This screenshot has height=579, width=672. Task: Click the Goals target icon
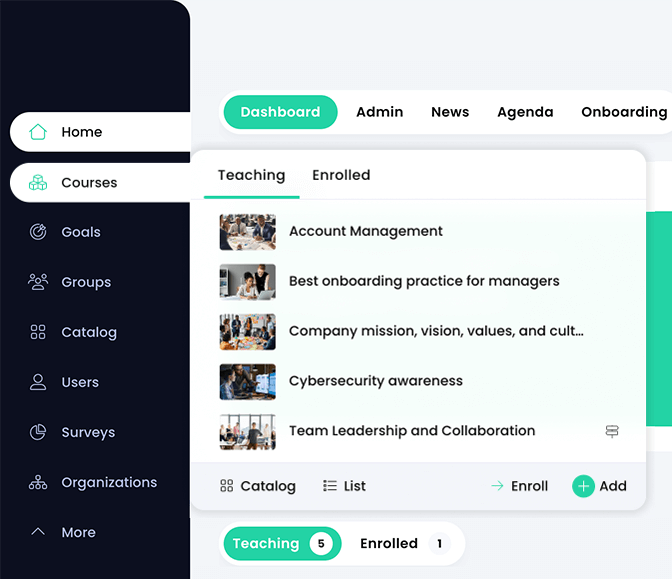pos(38,232)
